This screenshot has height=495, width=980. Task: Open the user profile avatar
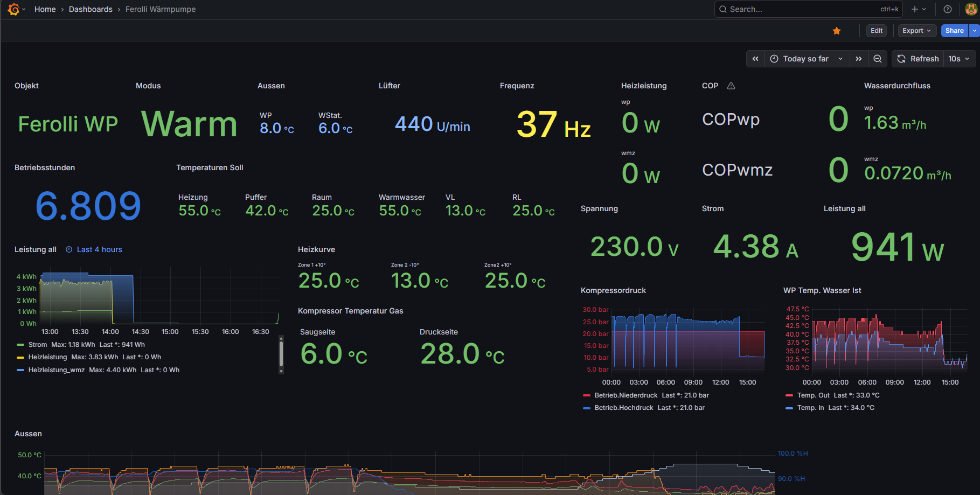tap(971, 9)
